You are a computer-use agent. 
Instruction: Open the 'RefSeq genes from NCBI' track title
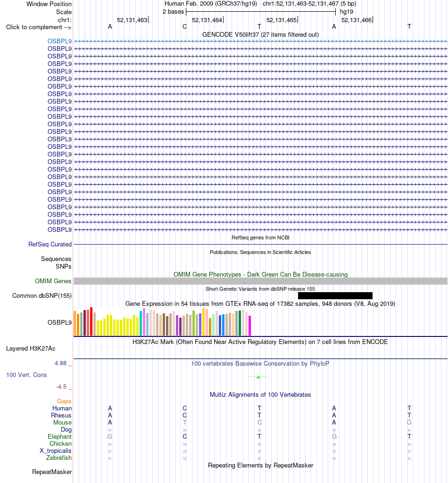tap(260, 237)
